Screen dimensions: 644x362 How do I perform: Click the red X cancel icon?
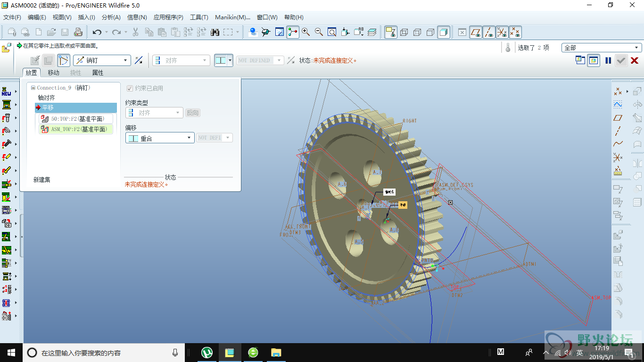[x=635, y=60]
